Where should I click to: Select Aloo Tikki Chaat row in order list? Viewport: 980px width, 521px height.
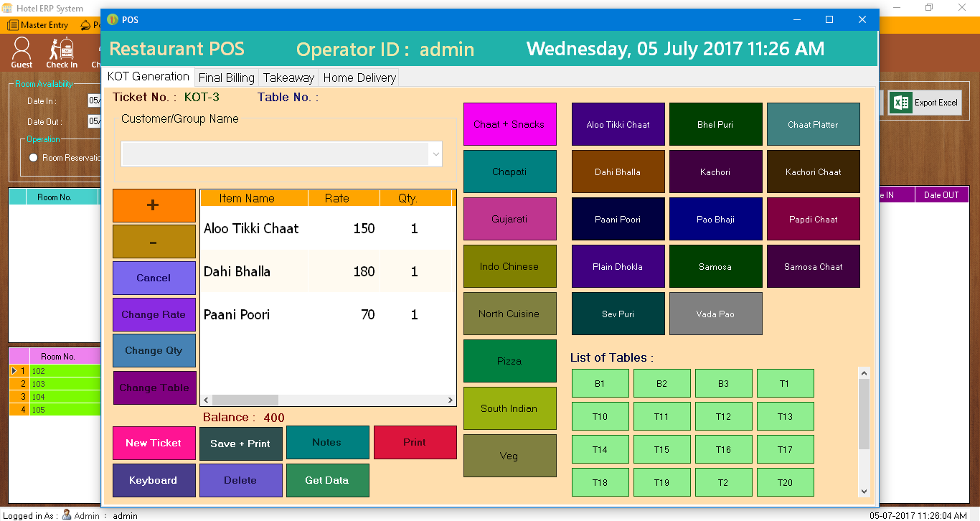tap(328, 228)
